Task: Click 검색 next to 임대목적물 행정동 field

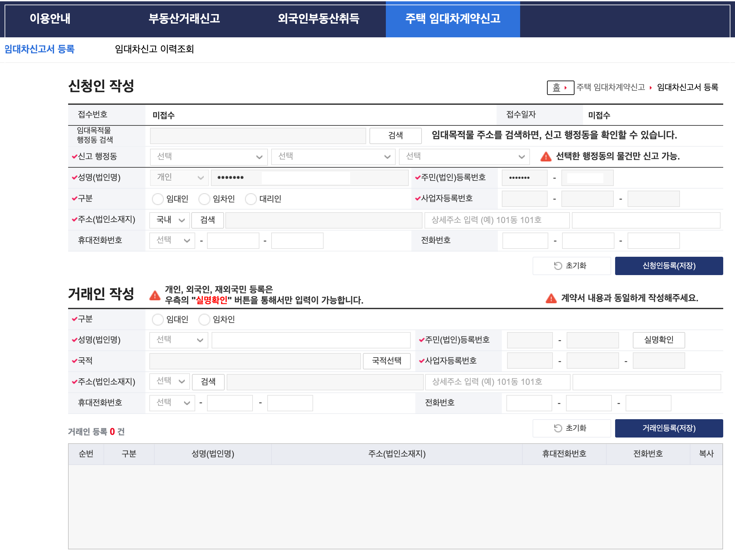Action: [x=395, y=136]
